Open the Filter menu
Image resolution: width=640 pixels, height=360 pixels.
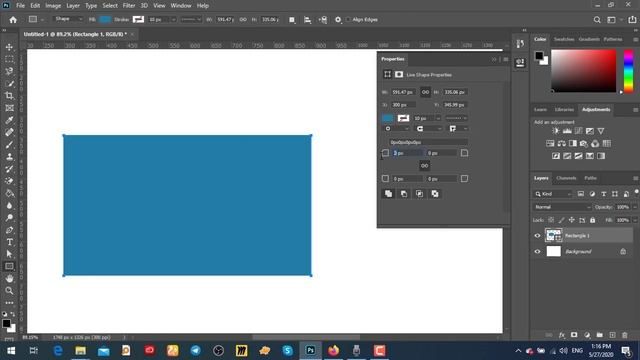(x=129, y=6)
